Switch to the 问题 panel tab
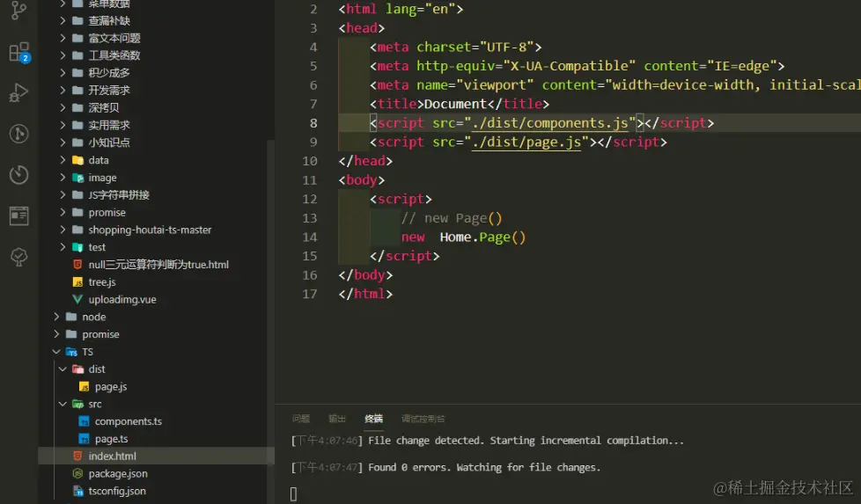The height and width of the screenshot is (504, 861). point(301,419)
